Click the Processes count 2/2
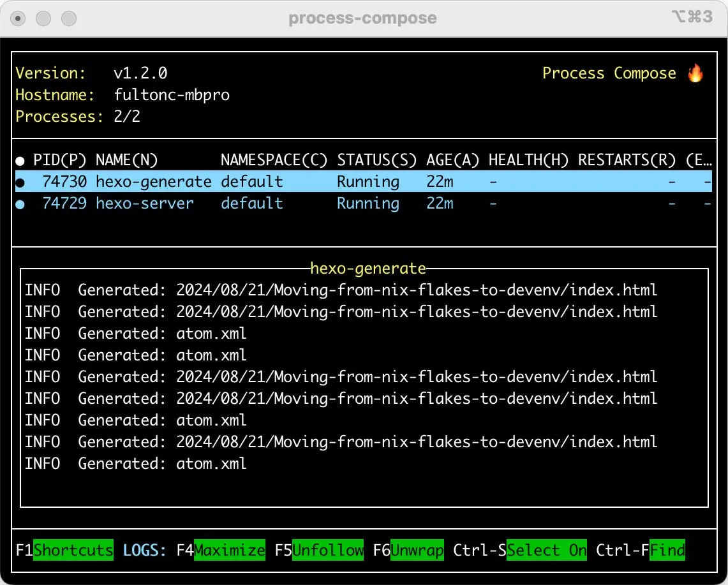Viewport: 728px width, 585px height. coord(127,117)
